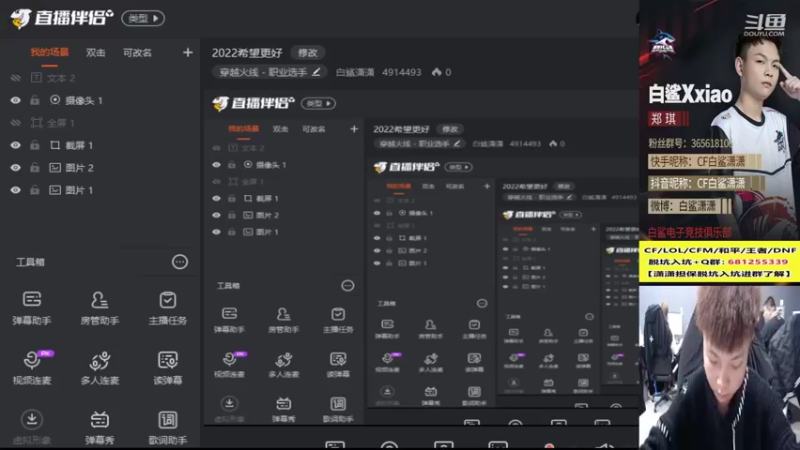Image resolution: width=800 pixels, height=450 pixels.
Task: Open the 弹幕秀 tool
Action: (99, 427)
